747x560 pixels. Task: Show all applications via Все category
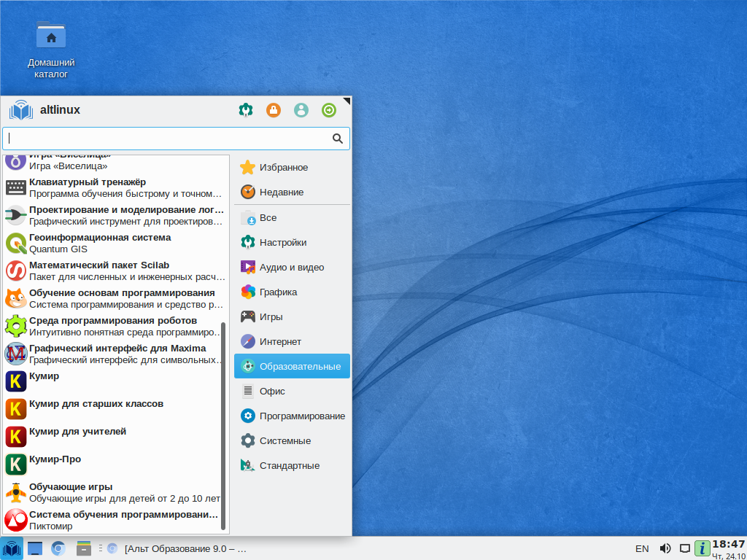click(x=268, y=217)
